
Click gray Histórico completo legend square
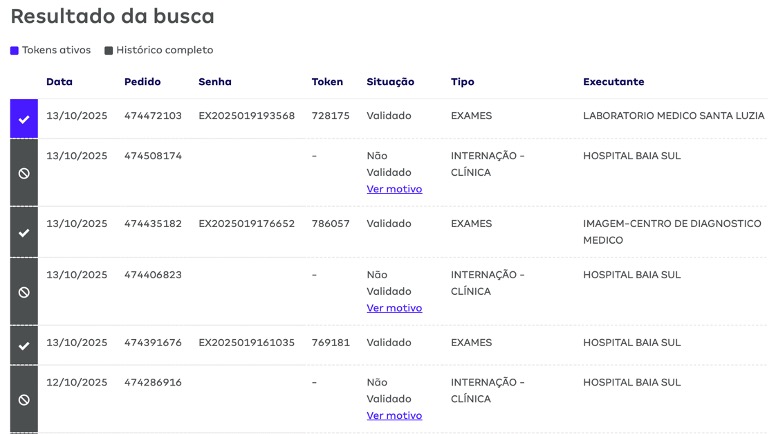coord(109,50)
